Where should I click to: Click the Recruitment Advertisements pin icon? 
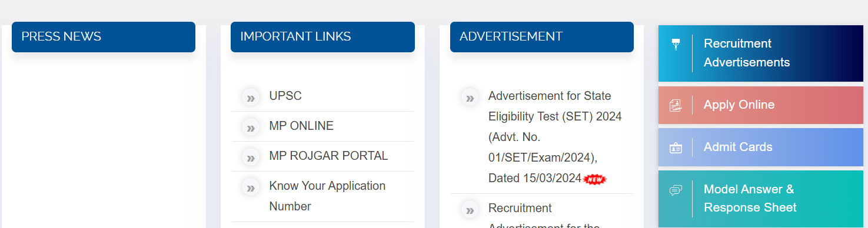(x=676, y=44)
